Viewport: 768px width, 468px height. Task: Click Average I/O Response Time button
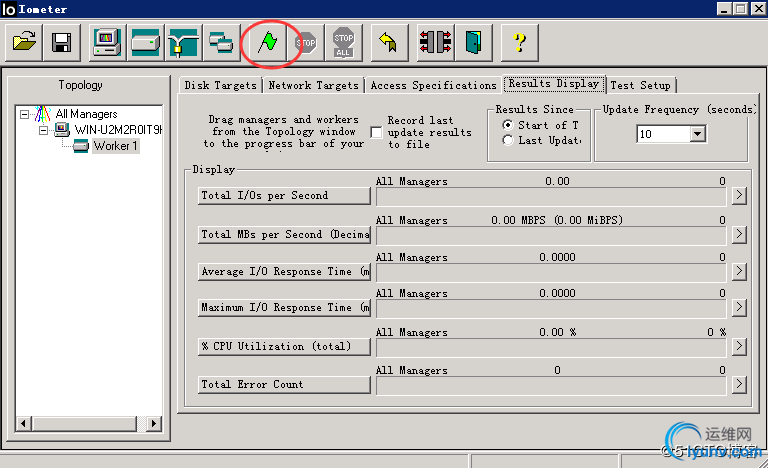point(284,271)
